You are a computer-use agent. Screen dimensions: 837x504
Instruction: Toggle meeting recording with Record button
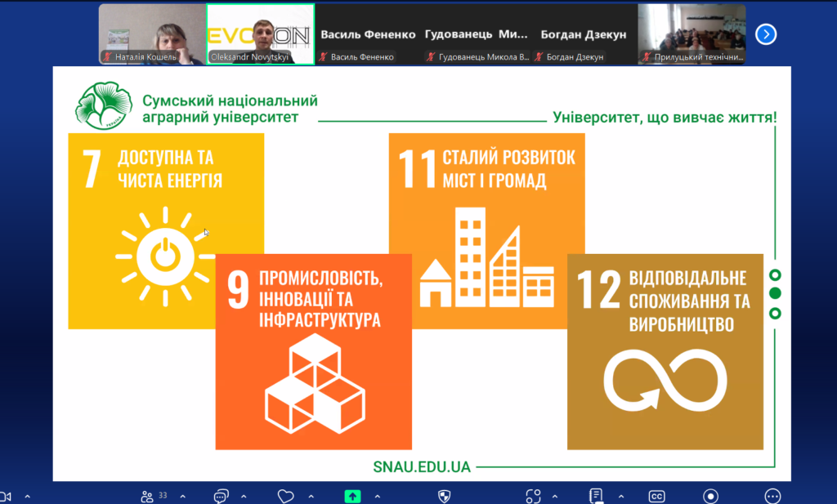coord(711,496)
